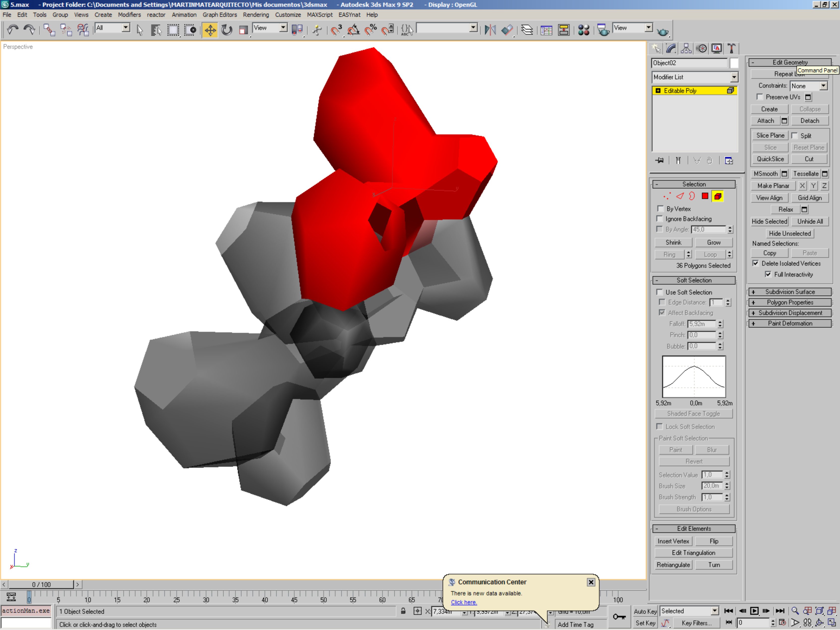Enable Ignore Backfacing checkbox

click(660, 219)
